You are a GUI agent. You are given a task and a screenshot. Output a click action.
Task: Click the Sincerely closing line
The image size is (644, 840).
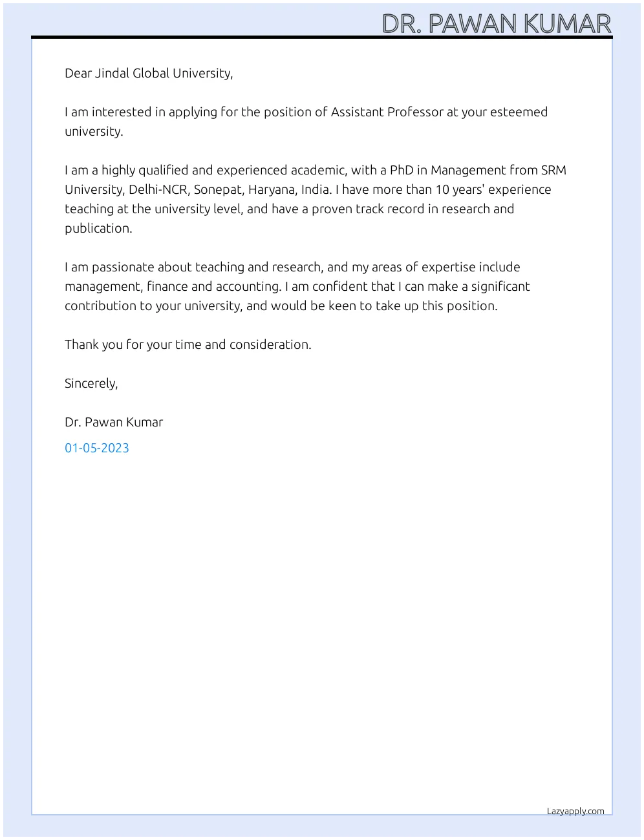[91, 383]
